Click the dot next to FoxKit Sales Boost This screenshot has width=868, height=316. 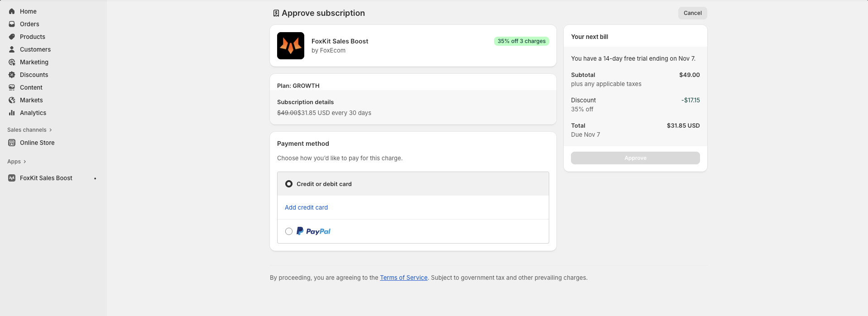(x=95, y=178)
